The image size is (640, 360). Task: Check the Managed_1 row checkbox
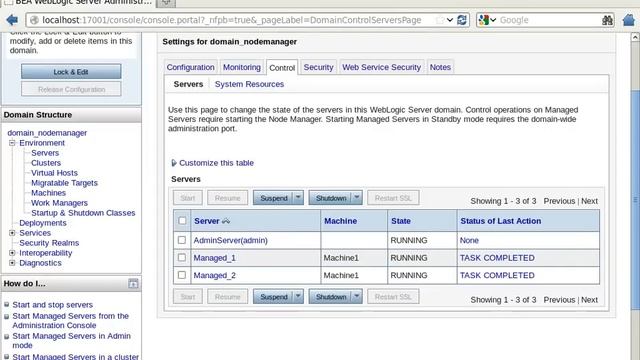[182, 258]
